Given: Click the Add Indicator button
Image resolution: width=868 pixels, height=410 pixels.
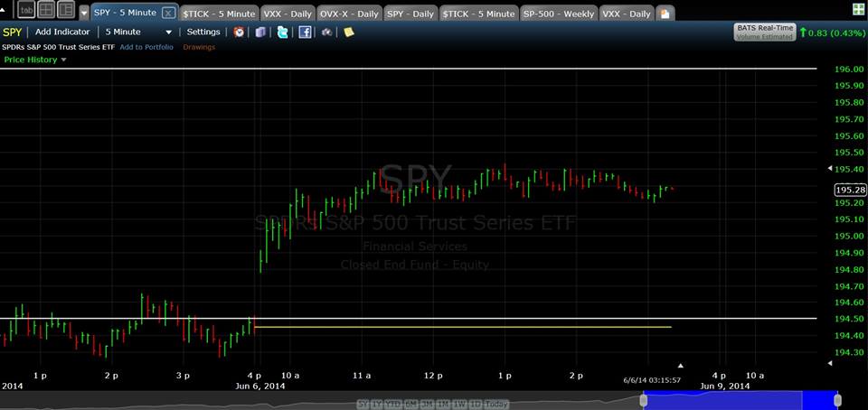Looking at the screenshot, I should (62, 32).
